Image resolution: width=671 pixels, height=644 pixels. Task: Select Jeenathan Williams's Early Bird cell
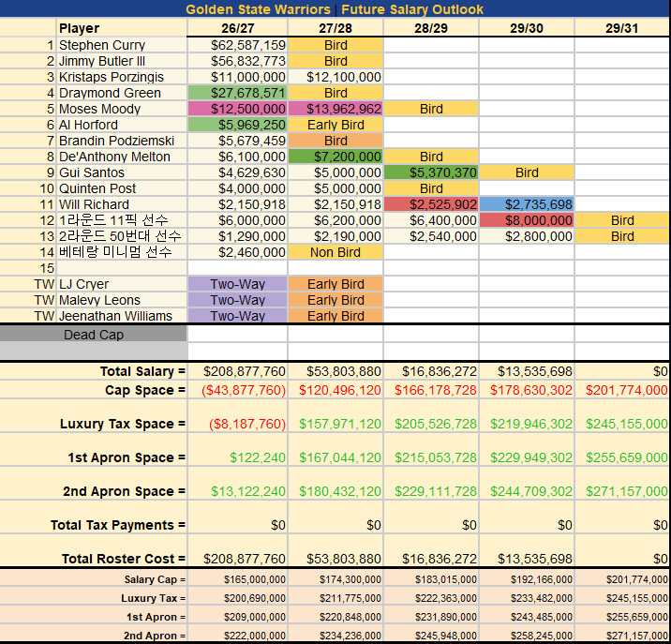click(335, 316)
